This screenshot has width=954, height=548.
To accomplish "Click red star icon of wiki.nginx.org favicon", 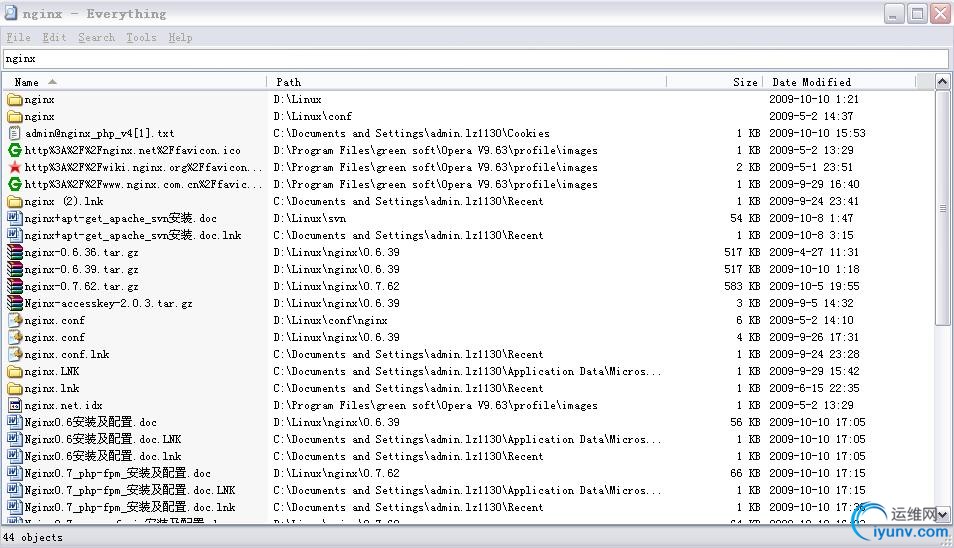I will [15, 167].
